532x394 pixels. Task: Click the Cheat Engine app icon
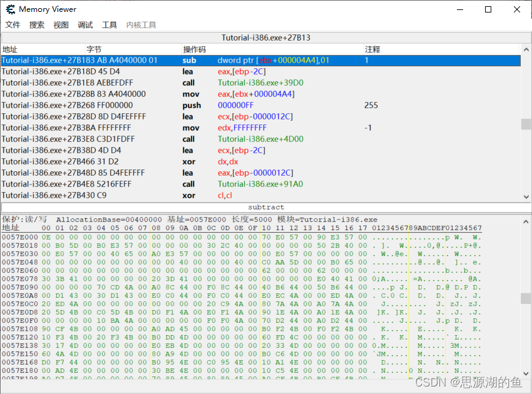[11, 9]
